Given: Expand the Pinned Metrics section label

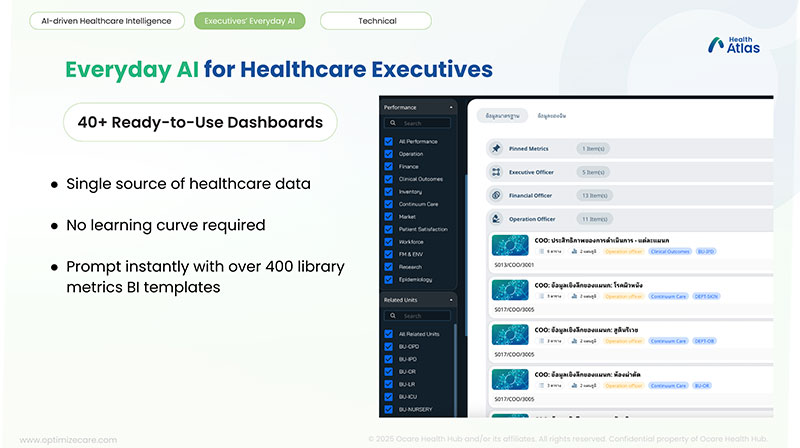Looking at the screenshot, I should click(x=529, y=149).
